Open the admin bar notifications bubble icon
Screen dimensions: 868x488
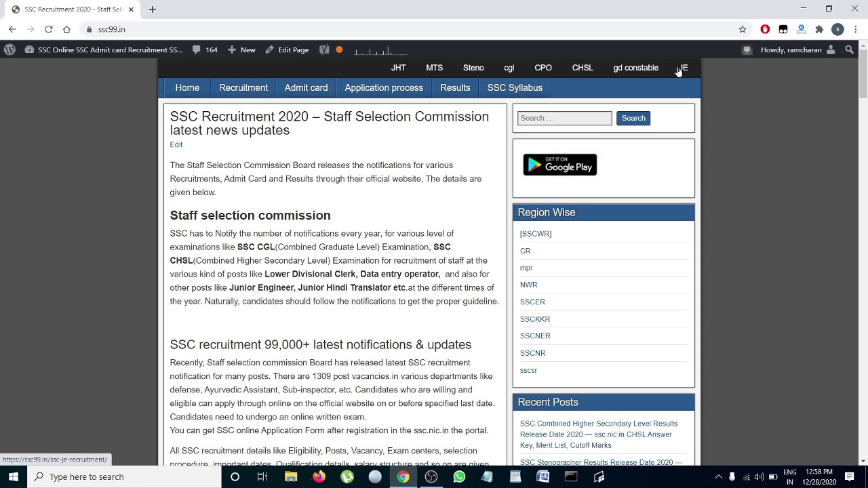[x=747, y=49]
